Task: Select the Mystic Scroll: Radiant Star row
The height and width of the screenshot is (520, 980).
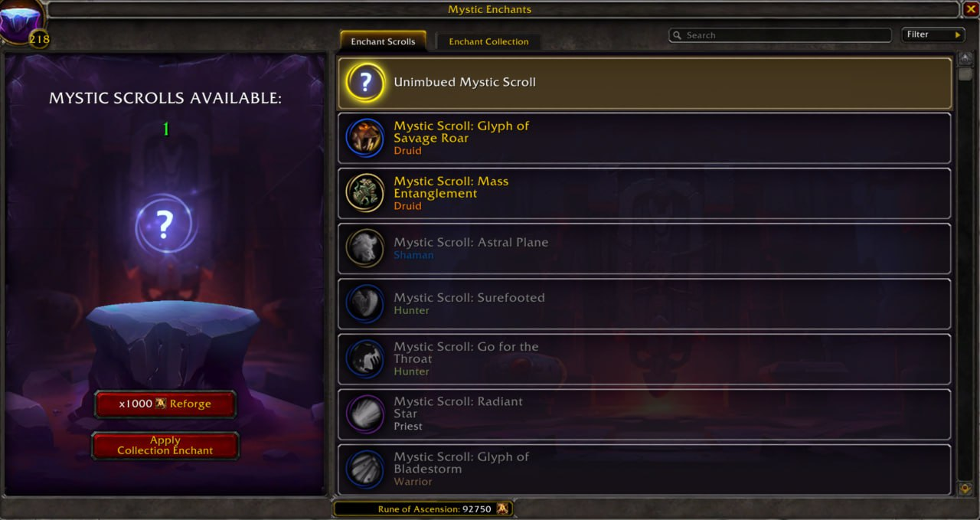Action: 645,414
